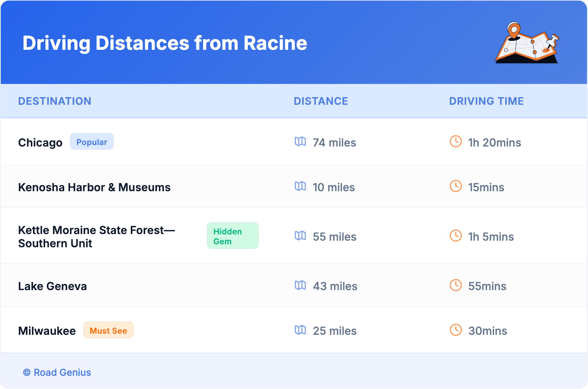Click the map illustration in the header
This screenshot has height=389, width=588.
(x=527, y=43)
